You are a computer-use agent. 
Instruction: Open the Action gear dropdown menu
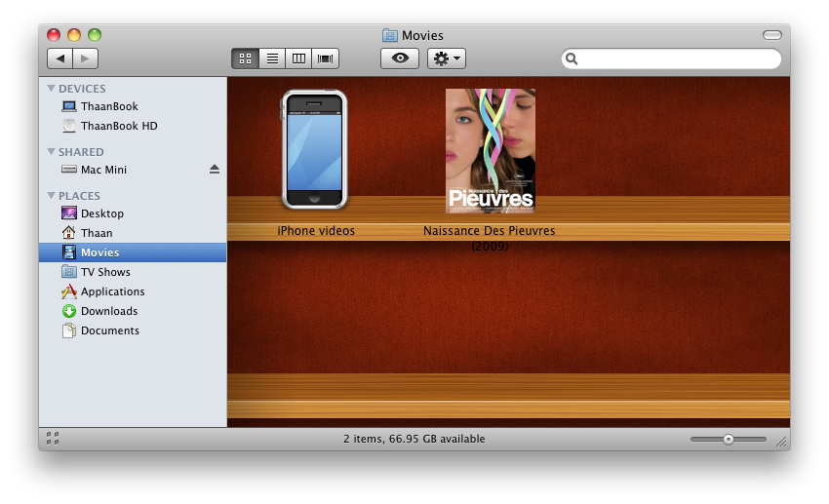(447, 58)
